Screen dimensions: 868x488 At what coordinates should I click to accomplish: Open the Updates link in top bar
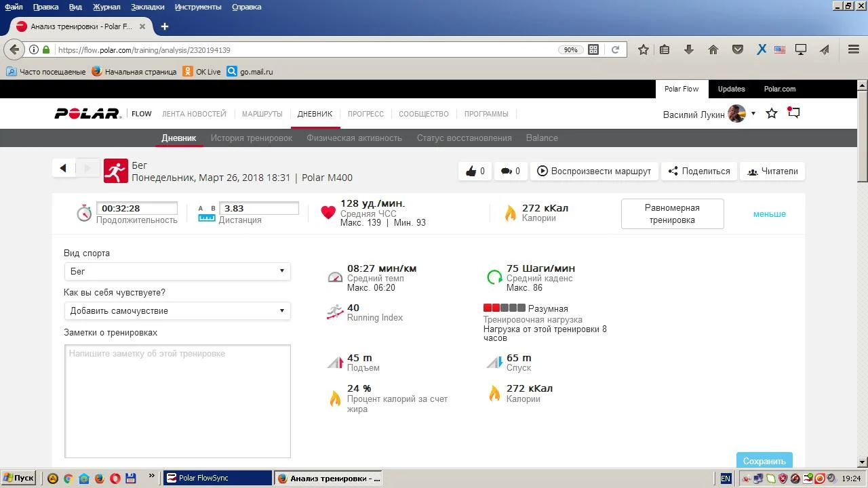tap(731, 89)
